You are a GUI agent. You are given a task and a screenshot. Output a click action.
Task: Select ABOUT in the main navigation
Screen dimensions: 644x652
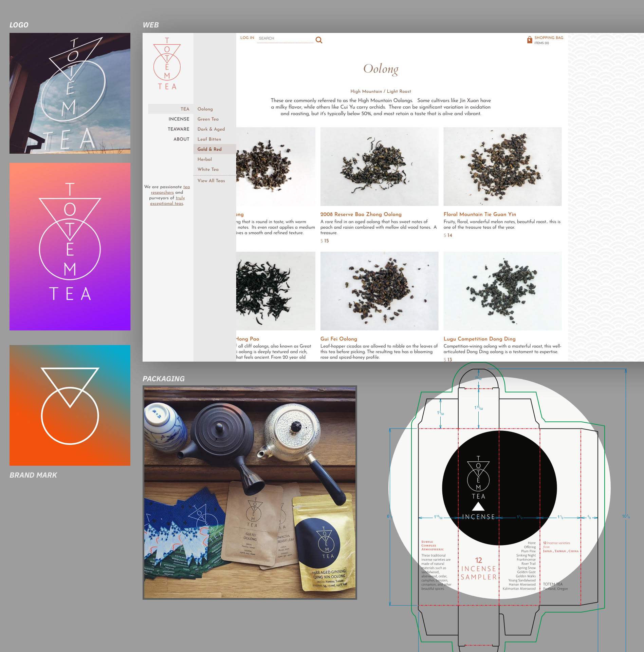coord(181,139)
